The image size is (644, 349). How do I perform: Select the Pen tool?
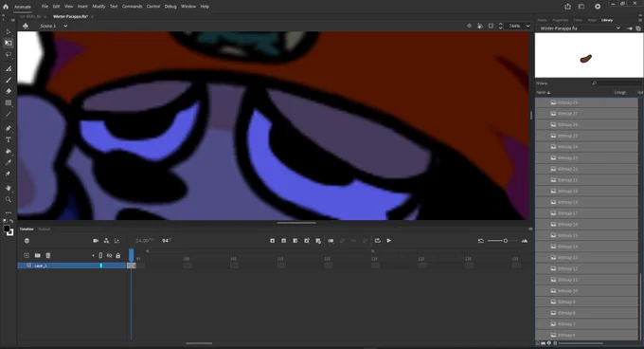[x=9, y=128]
